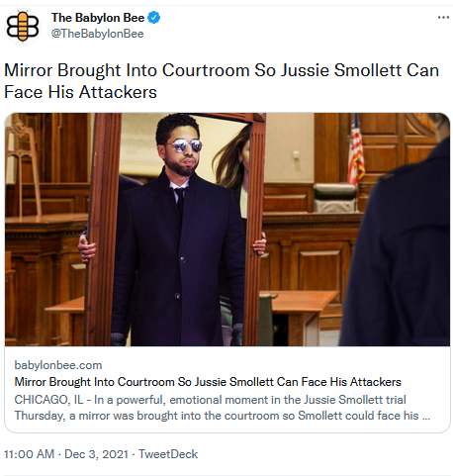Click the blue verified checkmark badge

tap(154, 18)
